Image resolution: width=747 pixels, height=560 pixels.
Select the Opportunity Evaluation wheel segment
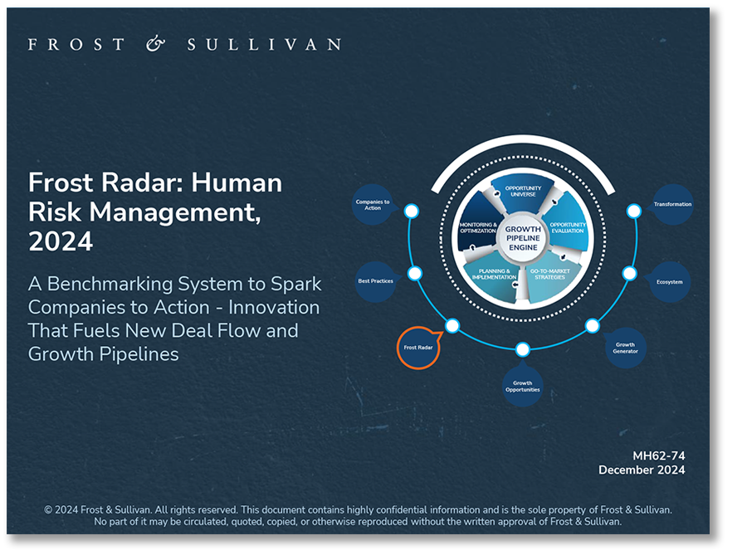[x=568, y=227]
